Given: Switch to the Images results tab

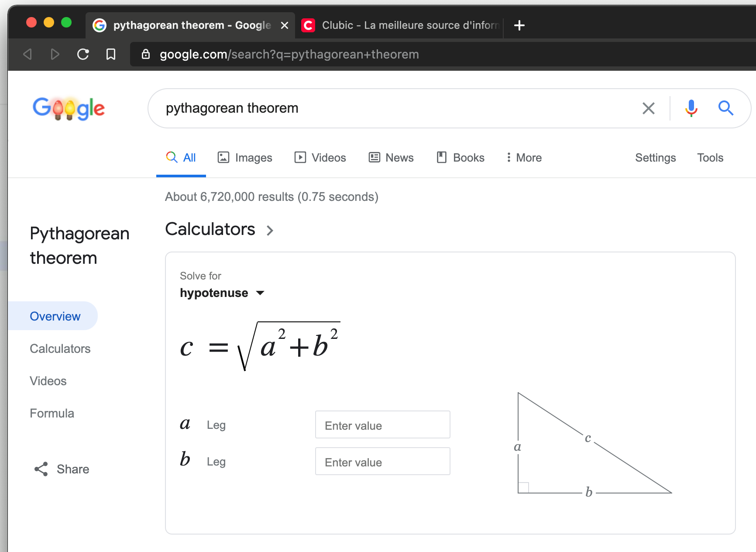Looking at the screenshot, I should click(245, 158).
